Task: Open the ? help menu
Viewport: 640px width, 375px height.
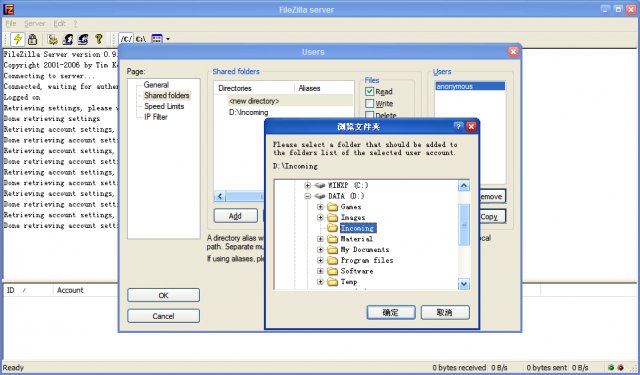Action: pyautogui.click(x=76, y=24)
